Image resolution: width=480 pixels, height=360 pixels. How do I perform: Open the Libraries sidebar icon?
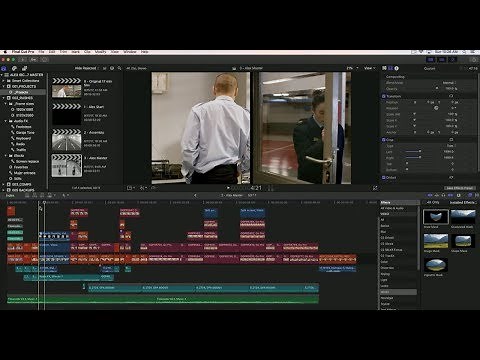pos(4,68)
